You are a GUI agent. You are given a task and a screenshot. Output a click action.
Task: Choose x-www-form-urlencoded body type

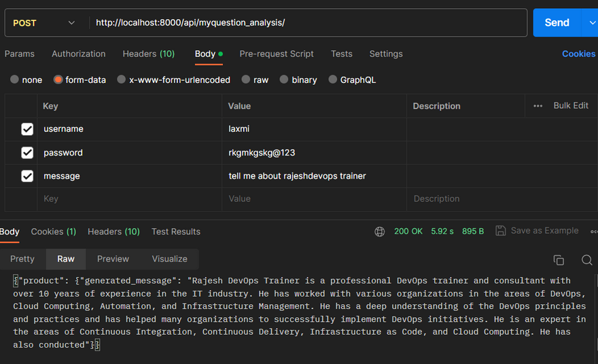coord(122,79)
